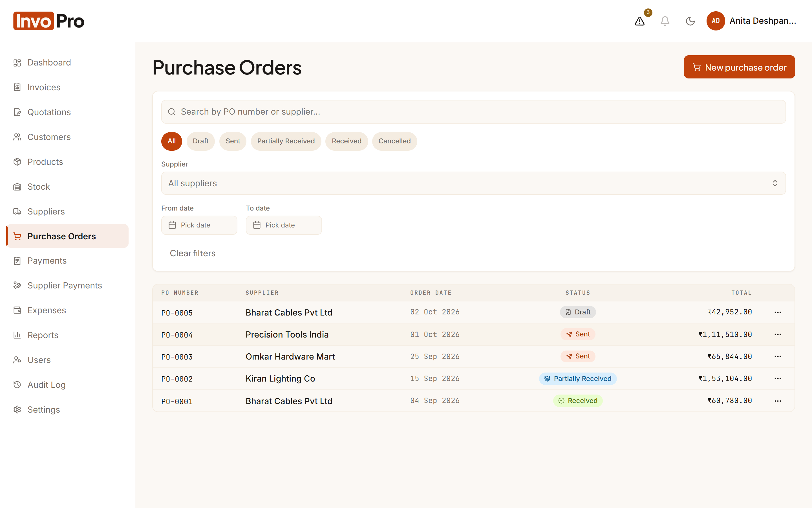Image resolution: width=812 pixels, height=508 pixels.
Task: Open actions menu for PO-0002
Action: pyautogui.click(x=778, y=379)
